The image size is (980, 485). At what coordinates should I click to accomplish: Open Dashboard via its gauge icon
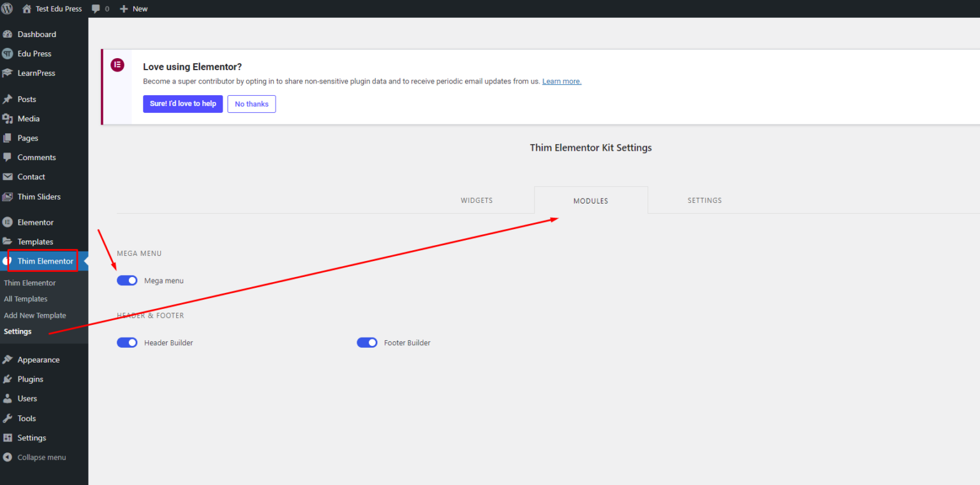point(8,34)
